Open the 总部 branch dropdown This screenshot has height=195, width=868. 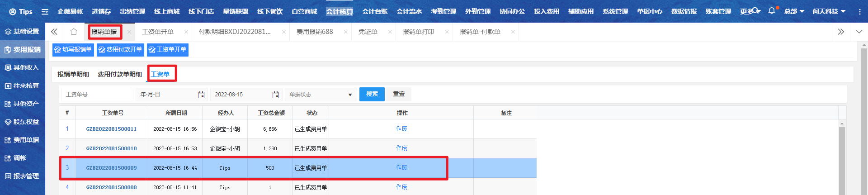794,11
